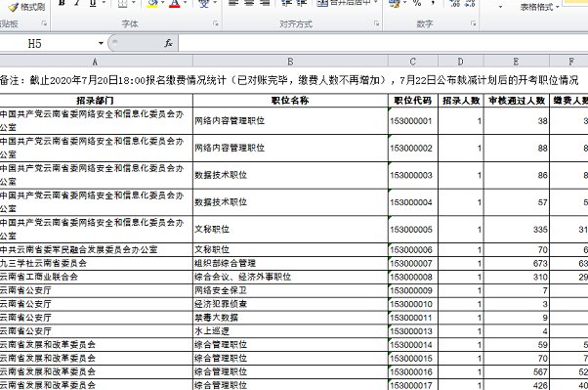Viewport: 588px width, 390px height.
Task: Apply the accounting number format
Action: [395, 3]
